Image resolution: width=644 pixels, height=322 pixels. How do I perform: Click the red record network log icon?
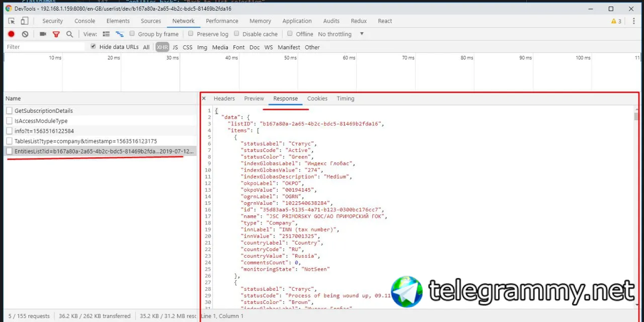tap(11, 34)
